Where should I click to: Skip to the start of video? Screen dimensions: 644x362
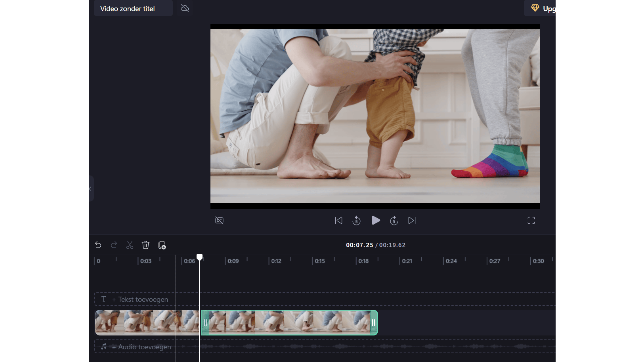pos(338,221)
